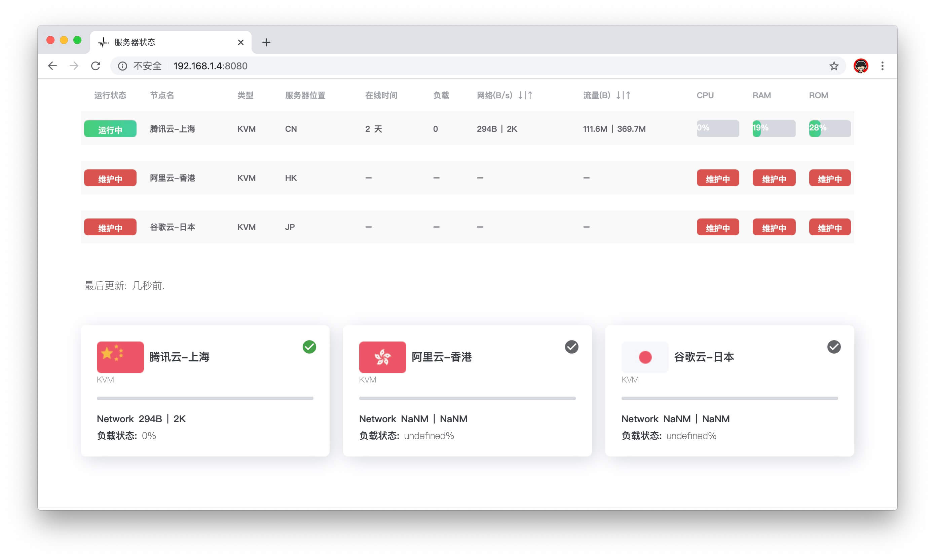The height and width of the screenshot is (560, 935).
Task: Reload the page with refresh icon
Action: pyautogui.click(x=96, y=66)
